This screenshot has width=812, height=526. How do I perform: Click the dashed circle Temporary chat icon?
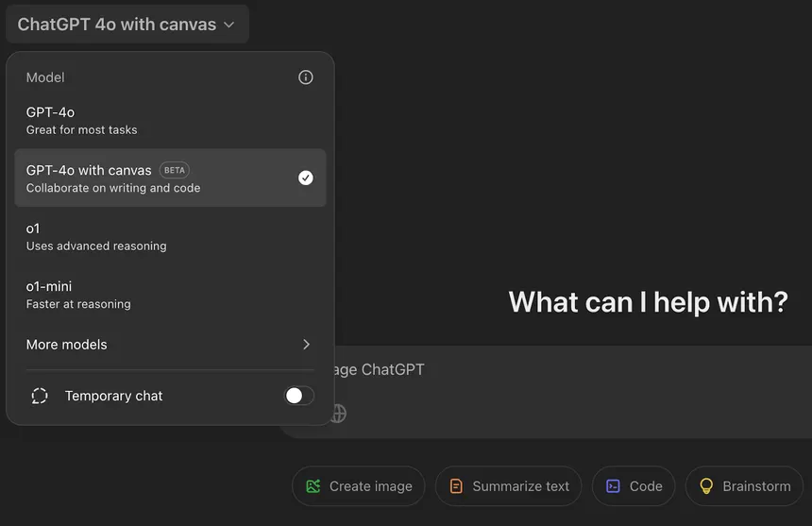coord(40,396)
